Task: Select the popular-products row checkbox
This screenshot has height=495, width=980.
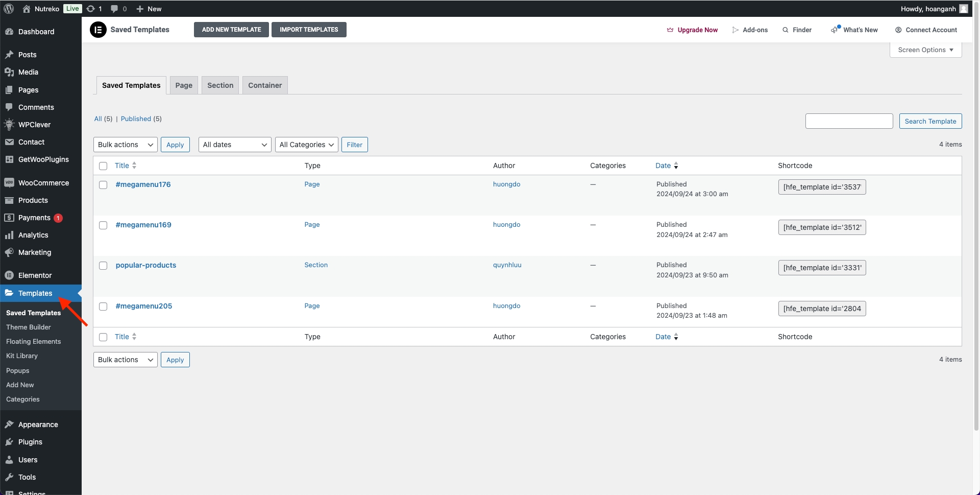Action: [103, 266]
